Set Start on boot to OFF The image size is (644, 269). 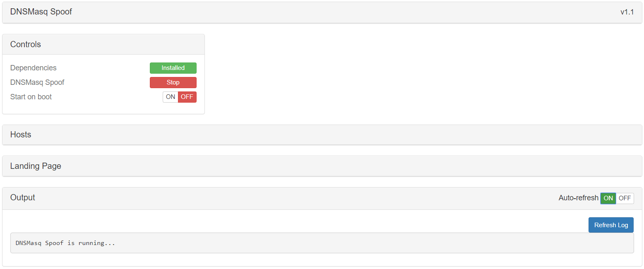(187, 97)
